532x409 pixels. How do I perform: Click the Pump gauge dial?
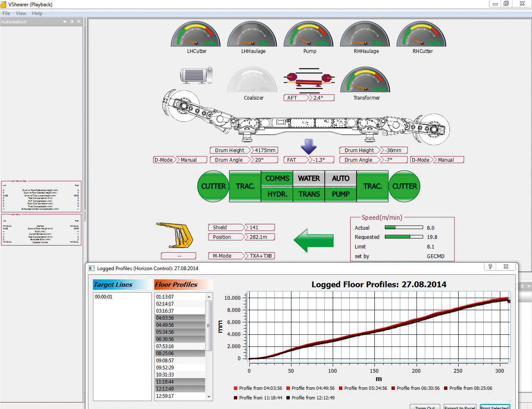pos(309,35)
